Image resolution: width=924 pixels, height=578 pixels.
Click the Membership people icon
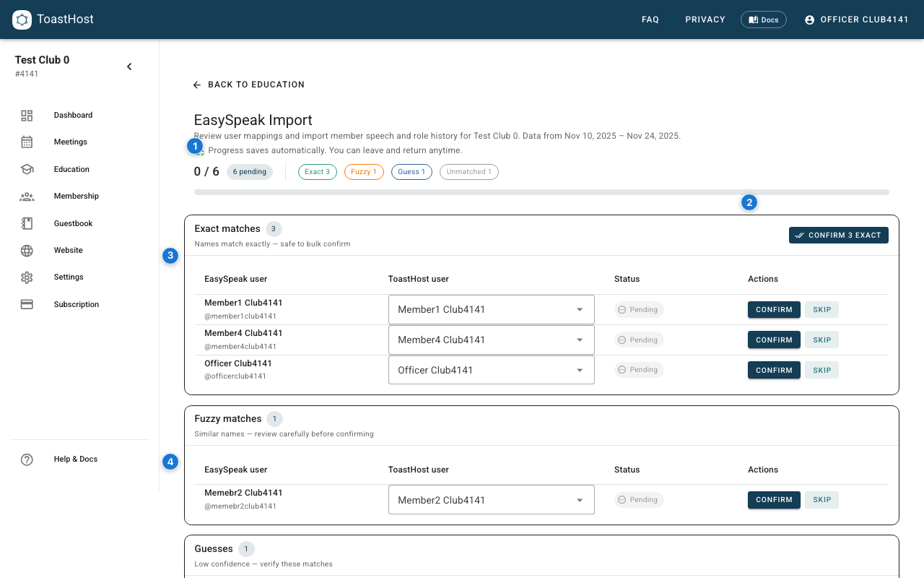(27, 196)
